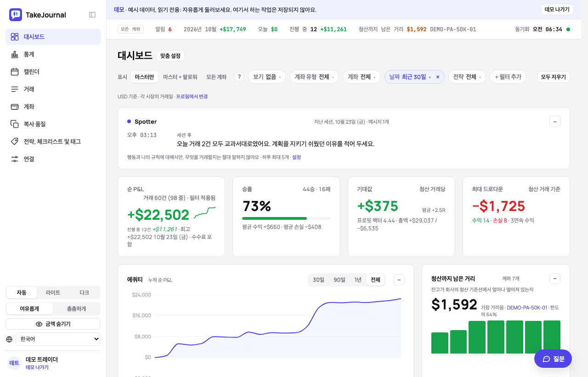Click the globe language icon
Image resolution: width=588 pixels, height=377 pixels.
tap(9, 339)
